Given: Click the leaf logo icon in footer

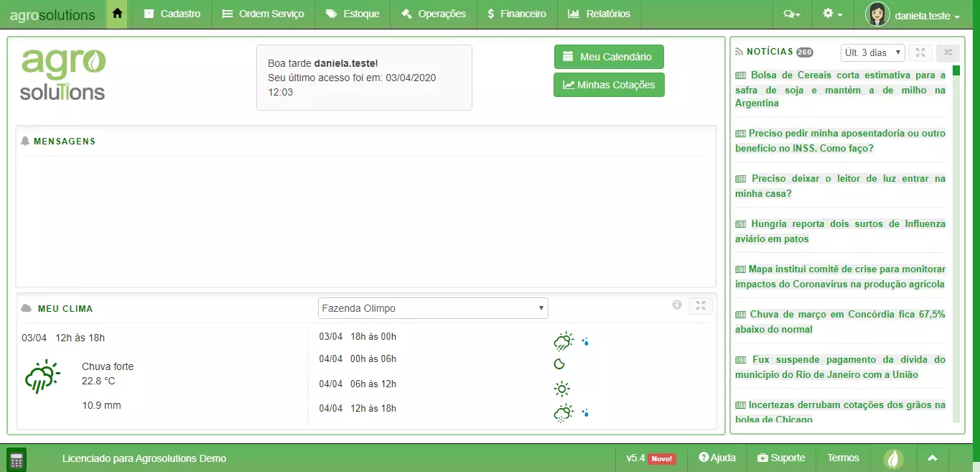Looking at the screenshot, I should coord(893,458).
